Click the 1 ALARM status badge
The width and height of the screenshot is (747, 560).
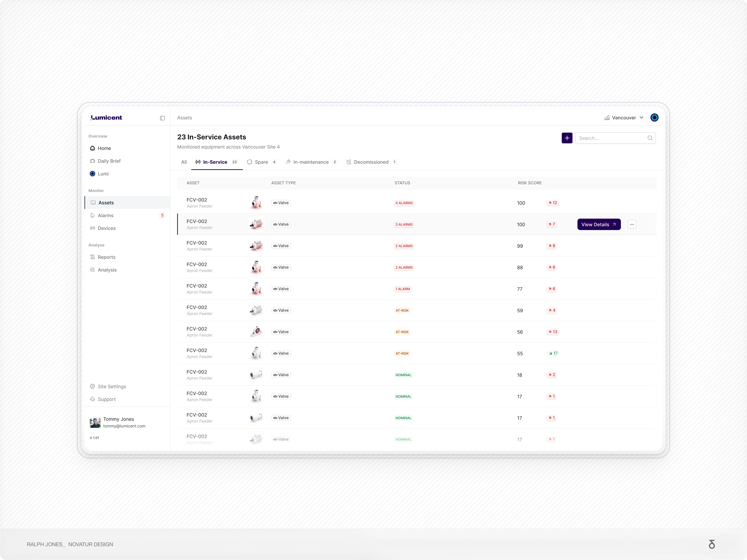tap(403, 289)
